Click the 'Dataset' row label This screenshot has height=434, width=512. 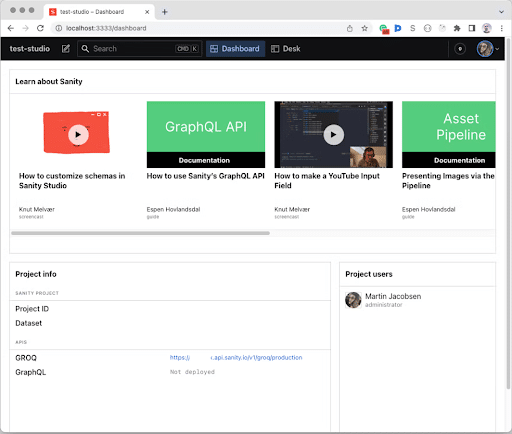(x=29, y=323)
